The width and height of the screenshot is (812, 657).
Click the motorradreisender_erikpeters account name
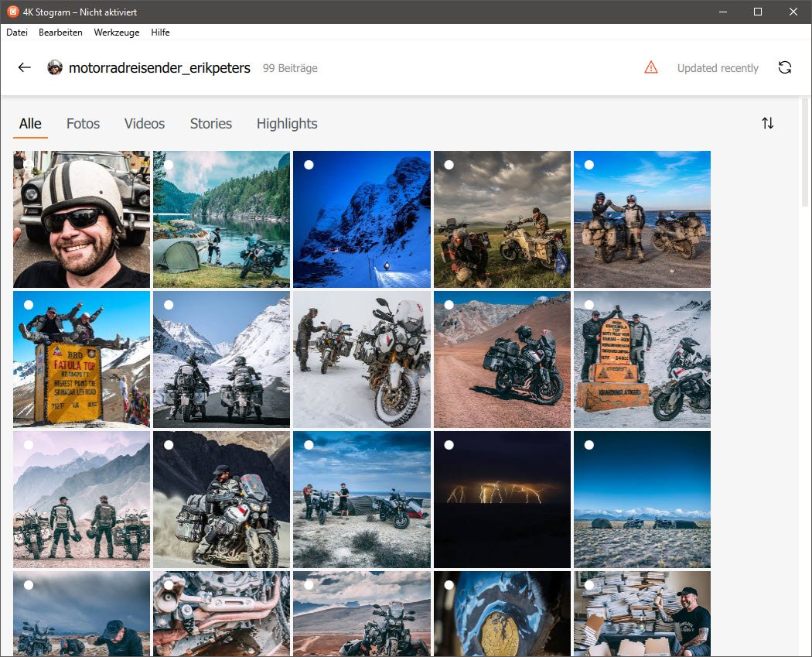click(159, 68)
